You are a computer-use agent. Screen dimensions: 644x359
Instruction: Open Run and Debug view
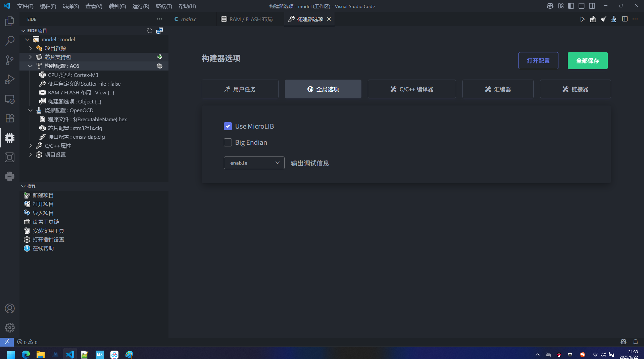[9, 80]
